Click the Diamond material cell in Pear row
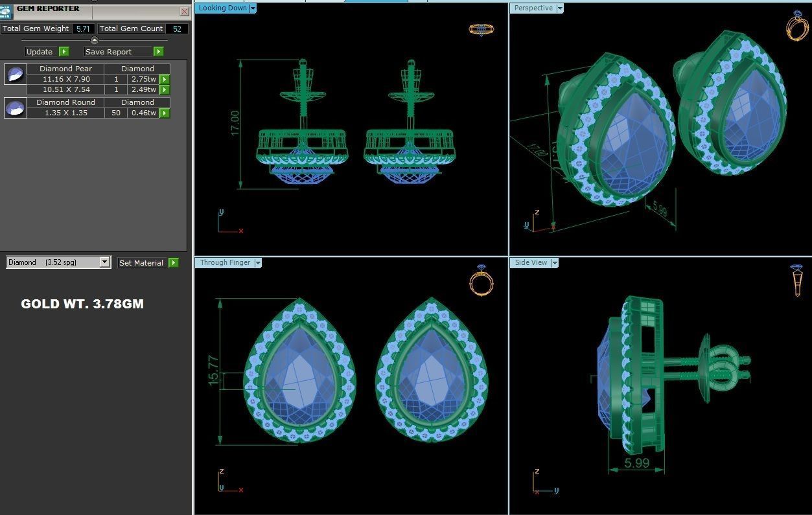 point(137,69)
